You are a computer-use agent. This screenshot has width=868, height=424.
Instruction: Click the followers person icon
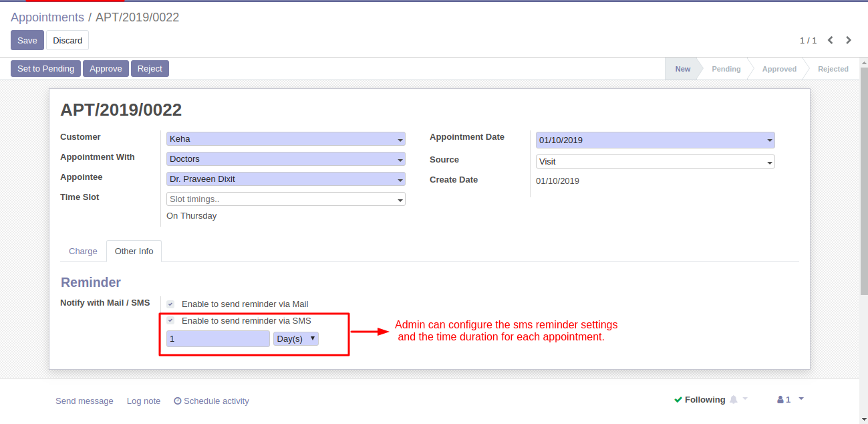pos(780,400)
